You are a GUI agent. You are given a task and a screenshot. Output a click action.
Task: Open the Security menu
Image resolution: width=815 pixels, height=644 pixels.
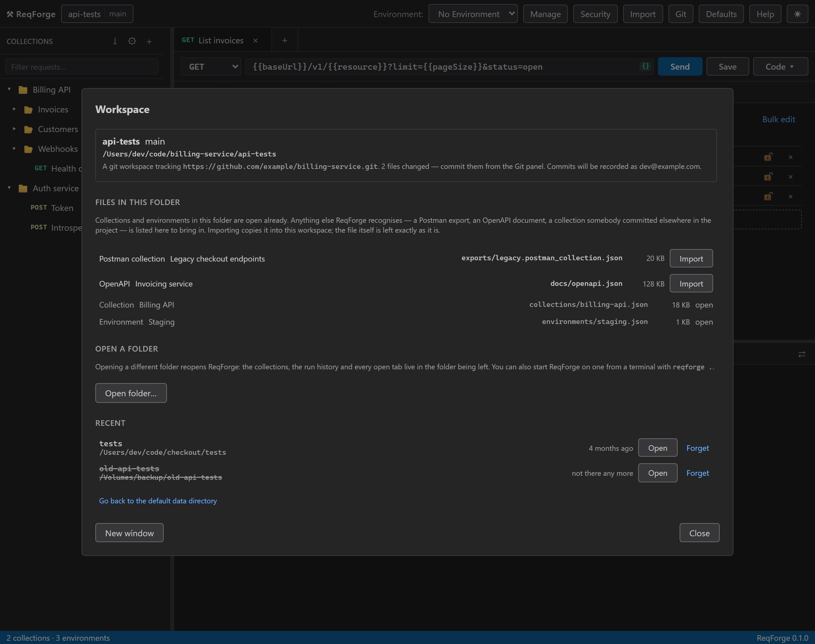click(595, 14)
